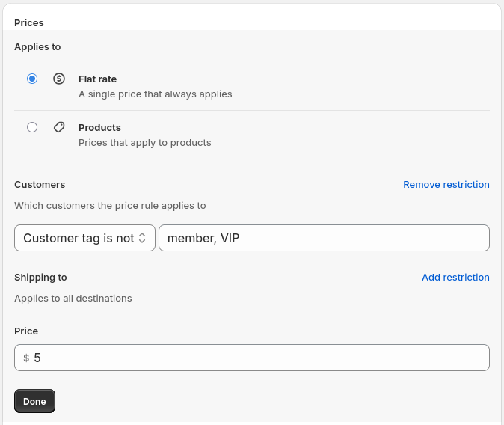Click the $ currency symbol in the Price field
The height and width of the screenshot is (425, 504).
coord(26,358)
